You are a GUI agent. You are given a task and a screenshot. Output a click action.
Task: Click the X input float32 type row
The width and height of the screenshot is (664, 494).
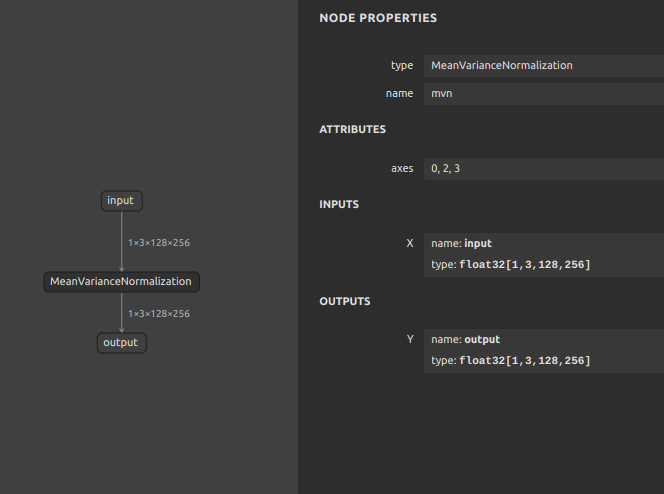point(544,265)
